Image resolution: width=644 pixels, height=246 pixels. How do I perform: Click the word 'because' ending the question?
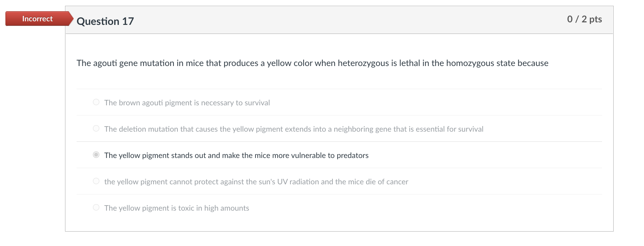click(x=533, y=63)
